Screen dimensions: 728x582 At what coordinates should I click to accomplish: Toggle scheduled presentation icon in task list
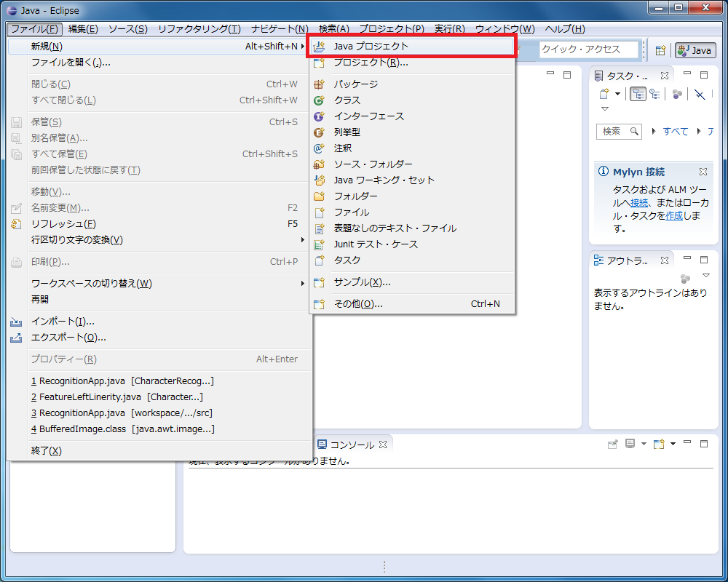[655, 95]
